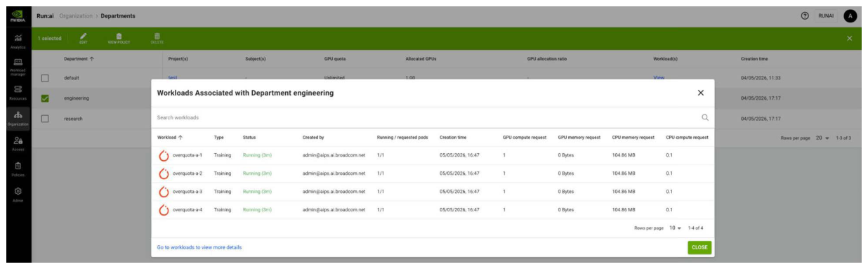Click the CPU compute request header

pos(687,137)
